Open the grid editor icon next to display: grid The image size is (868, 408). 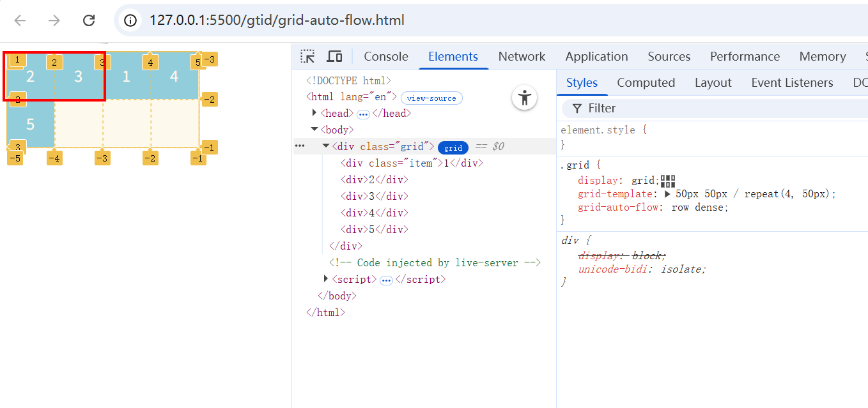pyautogui.click(x=668, y=181)
